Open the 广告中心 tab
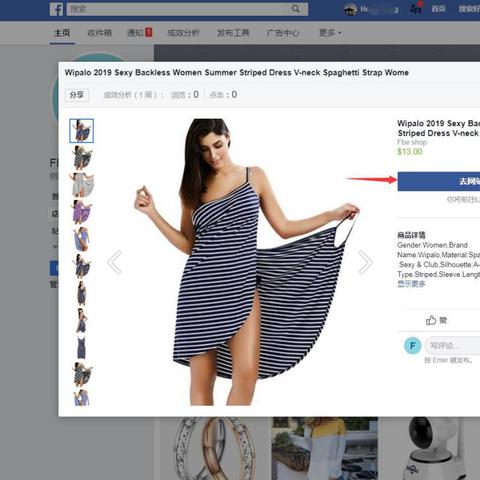480x480 pixels. click(283, 33)
